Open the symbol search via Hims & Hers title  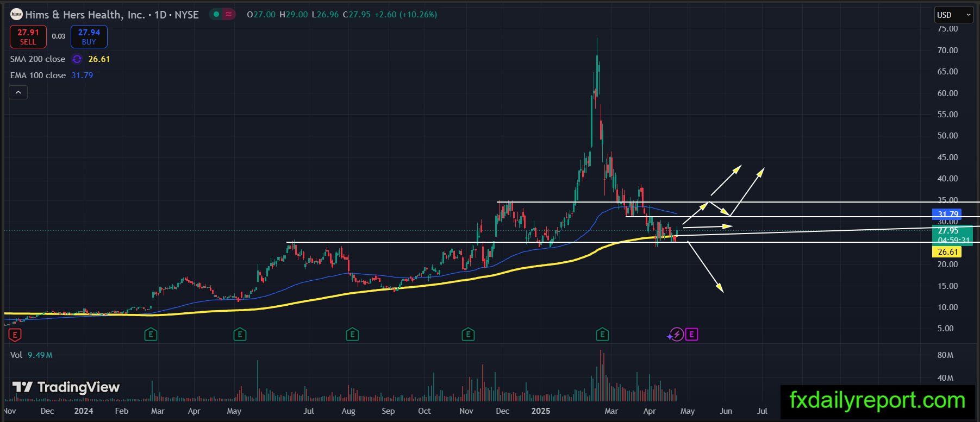[x=112, y=15]
